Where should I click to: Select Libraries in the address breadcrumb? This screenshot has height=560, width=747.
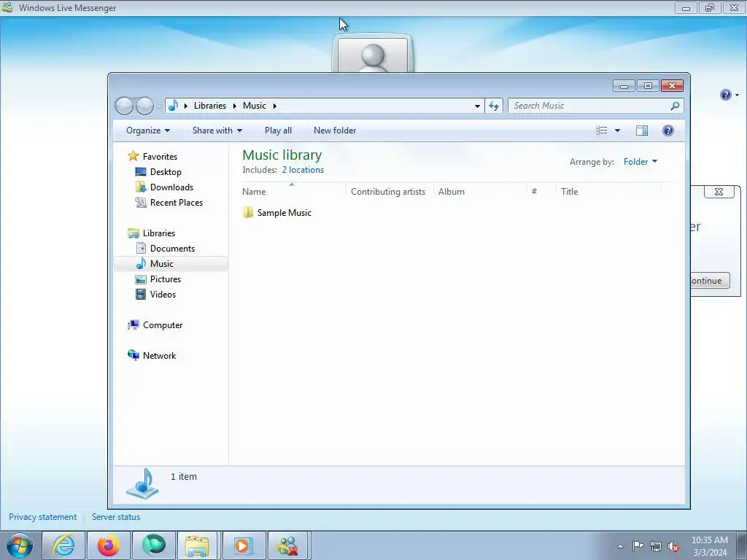[x=209, y=106]
